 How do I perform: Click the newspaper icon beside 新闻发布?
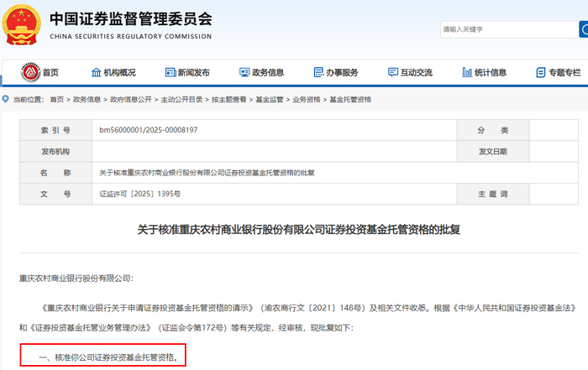(171, 72)
